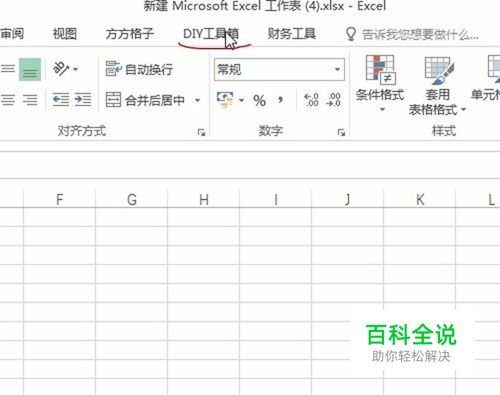This screenshot has width=500, height=395.
Task: Open the 方方格子 tab
Action: pos(130,34)
